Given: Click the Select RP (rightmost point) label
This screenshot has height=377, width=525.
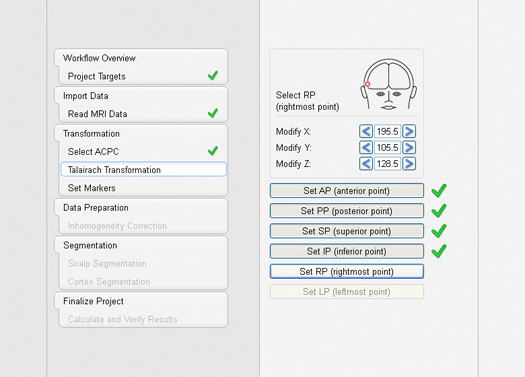Looking at the screenshot, I should (307, 101).
